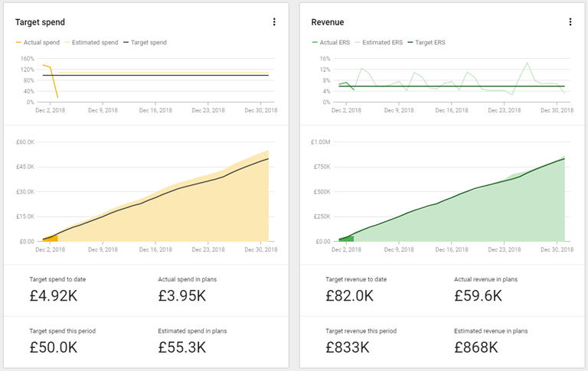Toggle the Actual ERS legend entry

(x=331, y=42)
